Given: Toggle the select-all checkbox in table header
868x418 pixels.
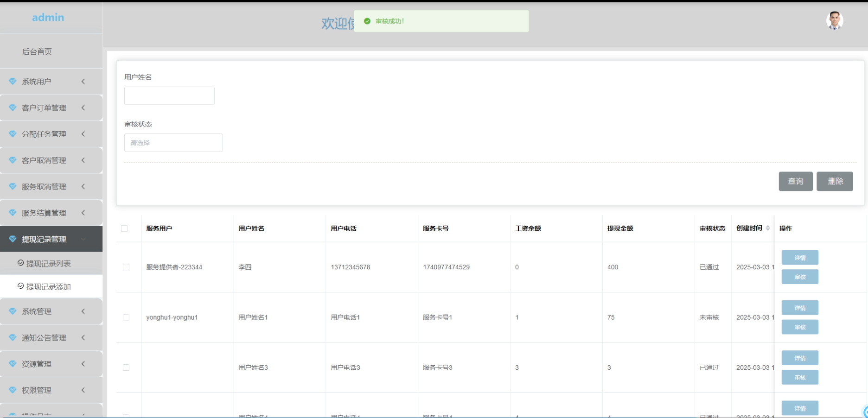Looking at the screenshot, I should tap(124, 228).
